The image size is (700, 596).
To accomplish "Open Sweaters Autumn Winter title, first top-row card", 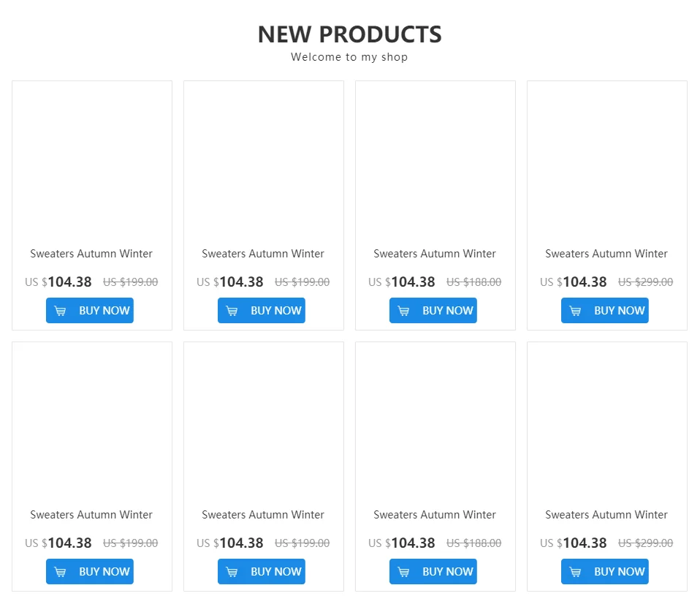I will (x=91, y=254).
